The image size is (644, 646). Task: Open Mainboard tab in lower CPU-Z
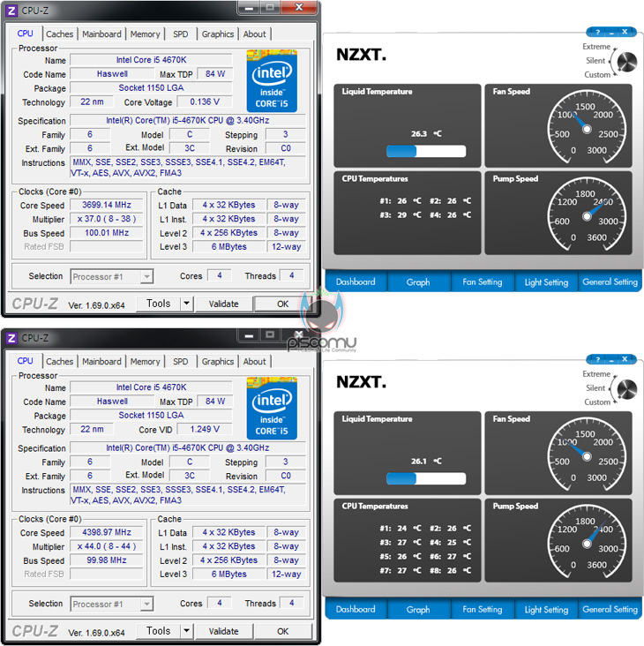[101, 361]
